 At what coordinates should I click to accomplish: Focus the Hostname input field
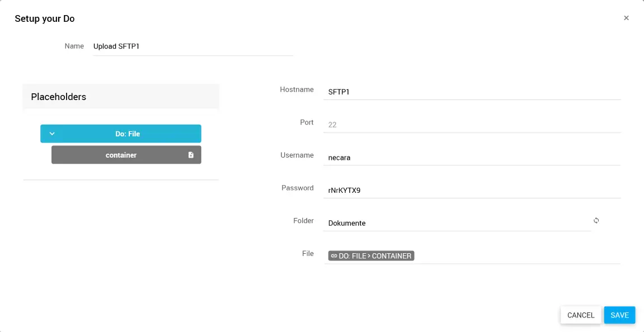tap(472, 92)
